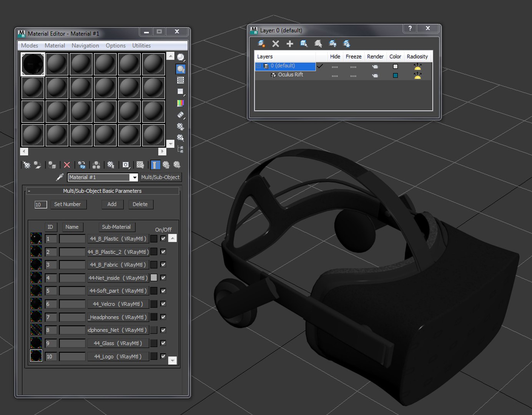Image resolution: width=532 pixels, height=415 pixels.
Task: Open the Material #1 name dropdown
Action: pyautogui.click(x=134, y=177)
